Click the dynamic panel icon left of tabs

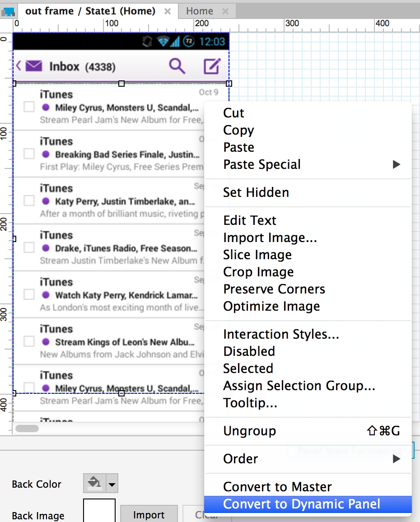point(8,12)
